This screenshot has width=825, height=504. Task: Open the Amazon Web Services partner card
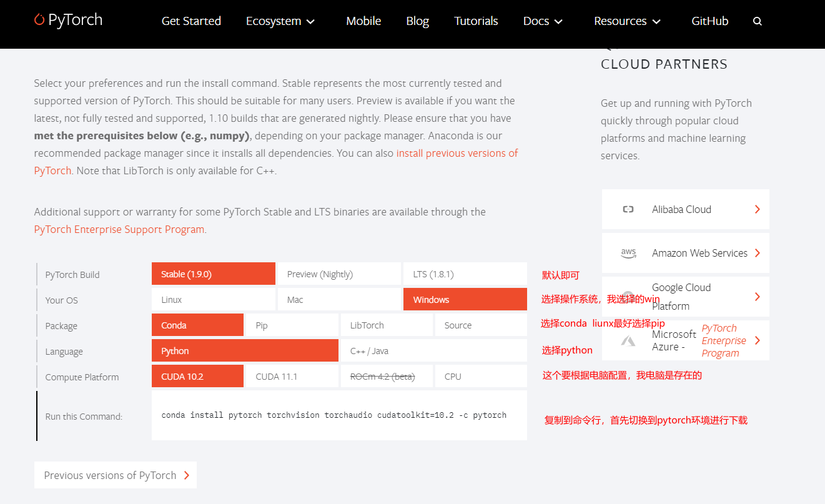click(x=686, y=253)
